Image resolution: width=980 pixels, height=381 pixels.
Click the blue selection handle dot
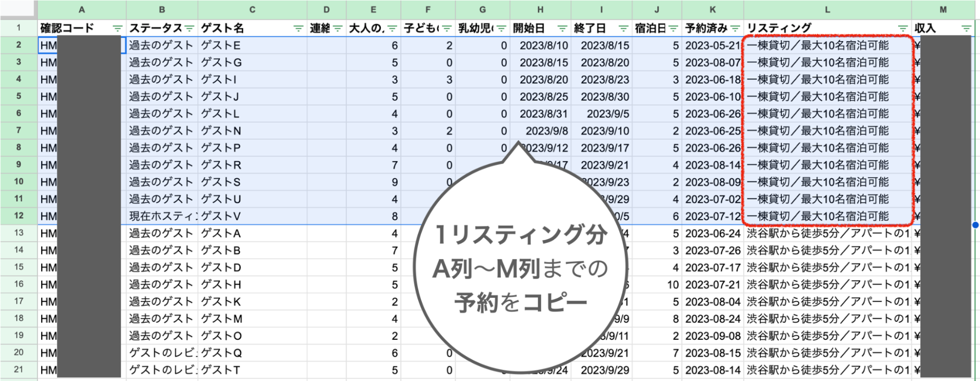click(976, 225)
